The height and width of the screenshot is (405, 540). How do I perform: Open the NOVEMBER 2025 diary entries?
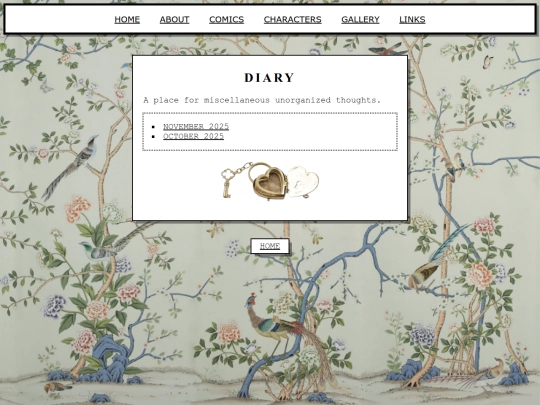(196, 126)
